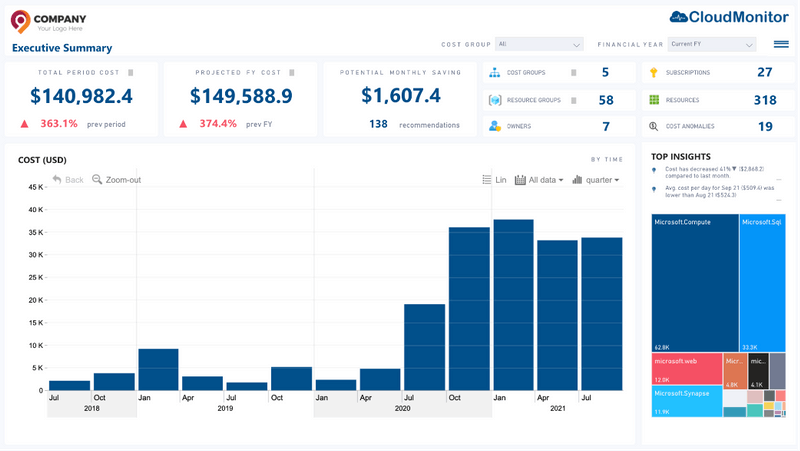
Task: Click the Resource Groups cube icon
Action: point(494,100)
